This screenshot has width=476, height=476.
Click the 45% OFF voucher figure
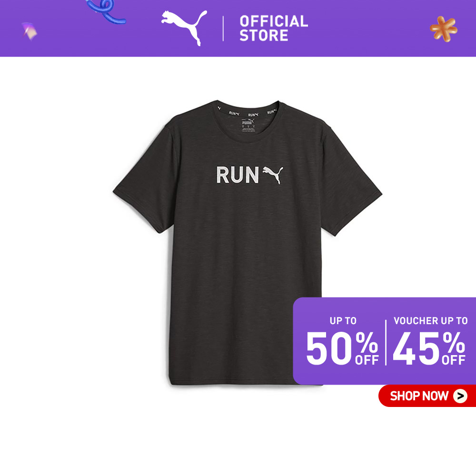429,348
